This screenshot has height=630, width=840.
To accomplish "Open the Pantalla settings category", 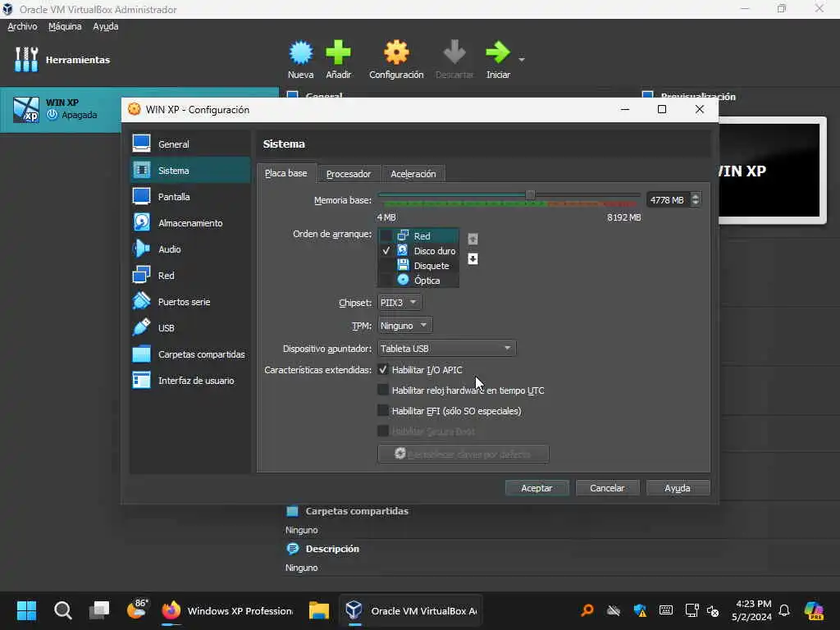I will [190, 197].
